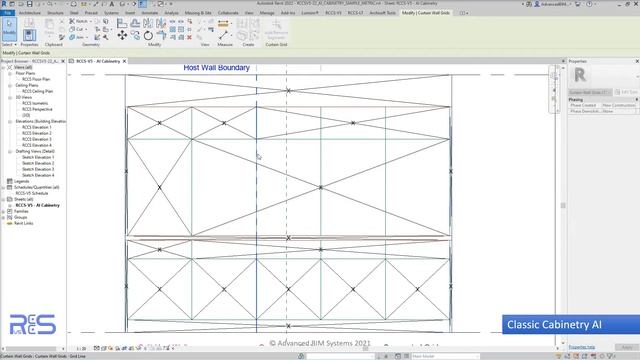
Task: Open the Select dropdown under Modify
Action: tap(9, 44)
